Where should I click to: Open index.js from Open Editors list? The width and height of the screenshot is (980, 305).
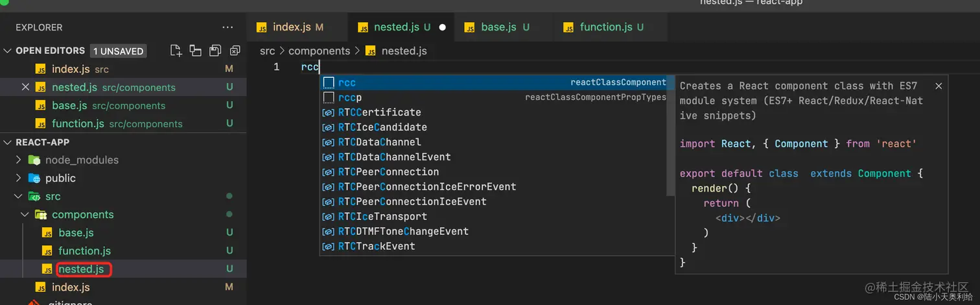[x=123, y=69]
